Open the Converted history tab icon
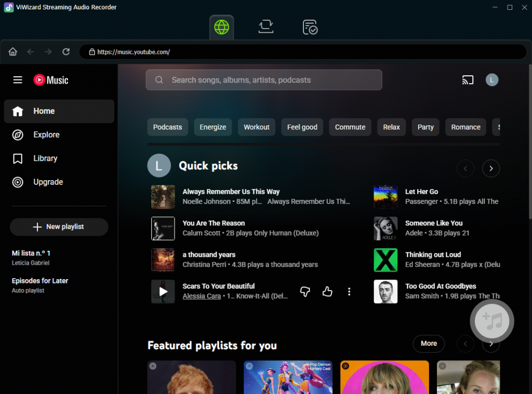This screenshot has width=532, height=394. pos(310,27)
